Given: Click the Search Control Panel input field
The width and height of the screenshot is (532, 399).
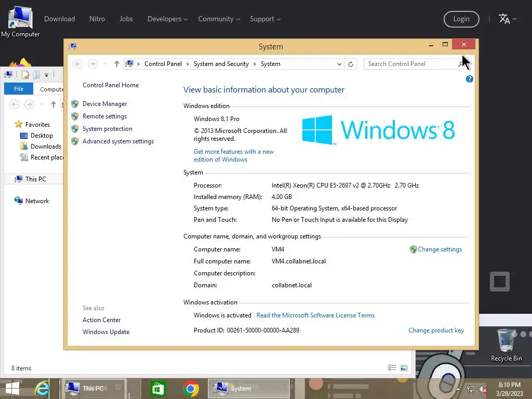Looking at the screenshot, I should tap(410, 64).
